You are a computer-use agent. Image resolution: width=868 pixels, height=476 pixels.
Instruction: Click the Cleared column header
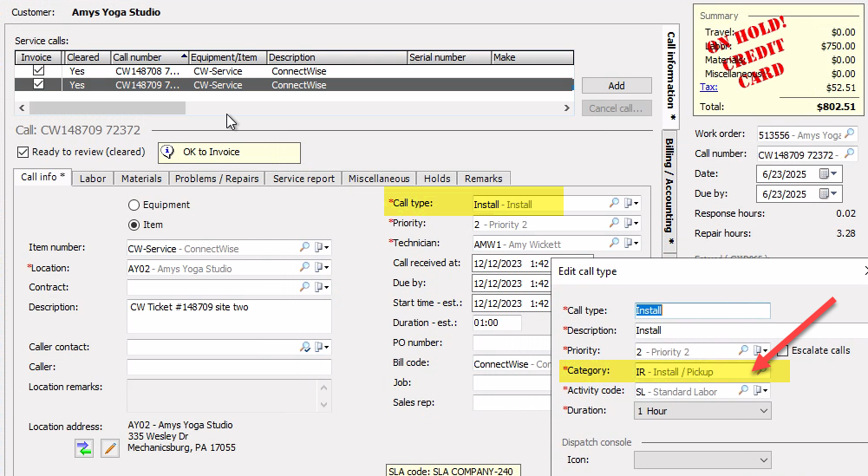88,57
